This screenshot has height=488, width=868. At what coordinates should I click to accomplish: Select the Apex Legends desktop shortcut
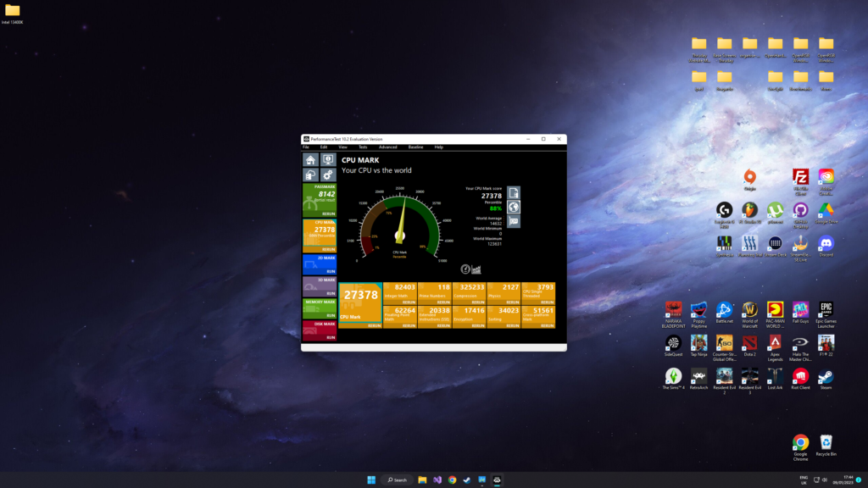tap(775, 348)
